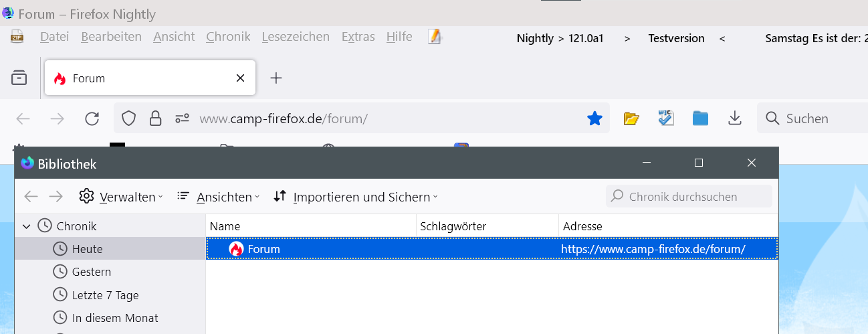868x334 pixels.
Task: Click the open folder toolbar icon
Action: click(631, 118)
